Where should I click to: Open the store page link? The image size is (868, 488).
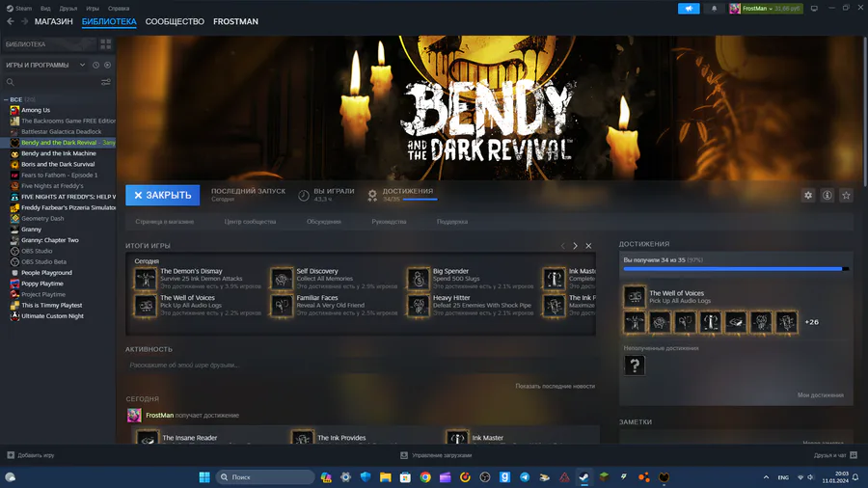164,221
